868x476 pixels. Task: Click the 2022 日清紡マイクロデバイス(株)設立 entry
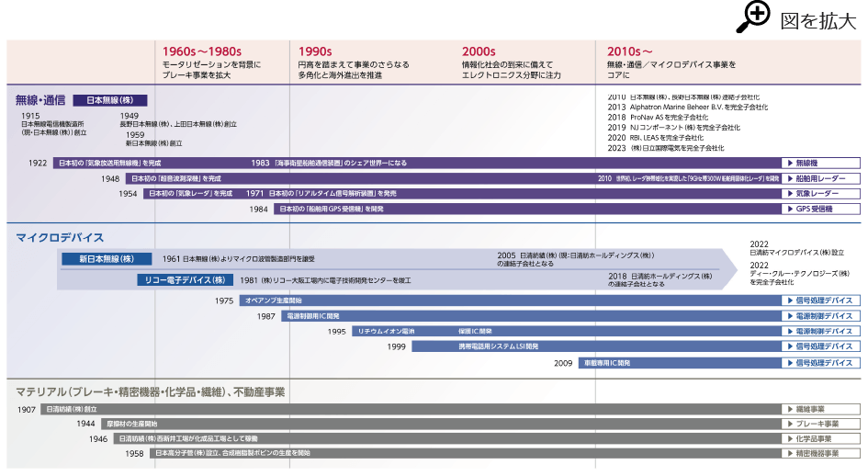click(x=797, y=248)
